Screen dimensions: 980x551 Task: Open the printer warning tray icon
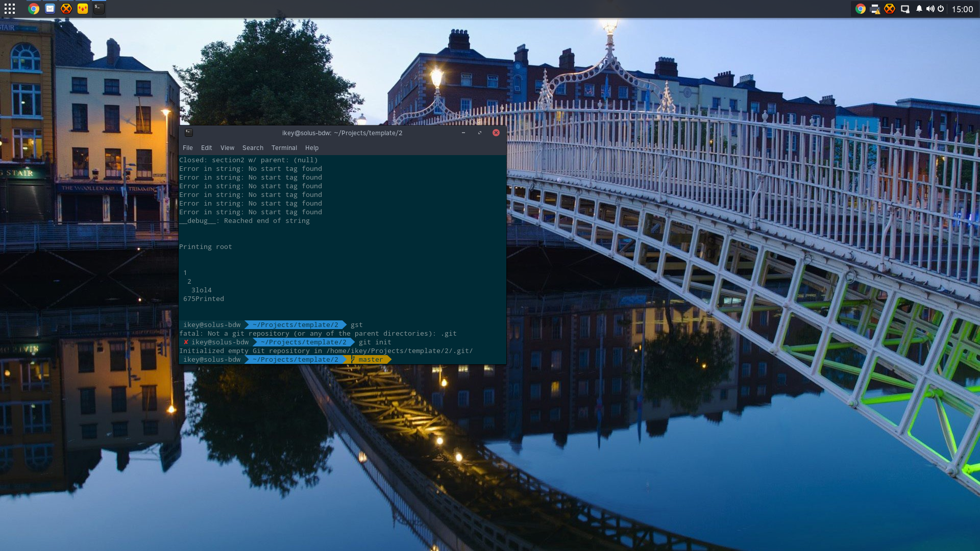(875, 9)
